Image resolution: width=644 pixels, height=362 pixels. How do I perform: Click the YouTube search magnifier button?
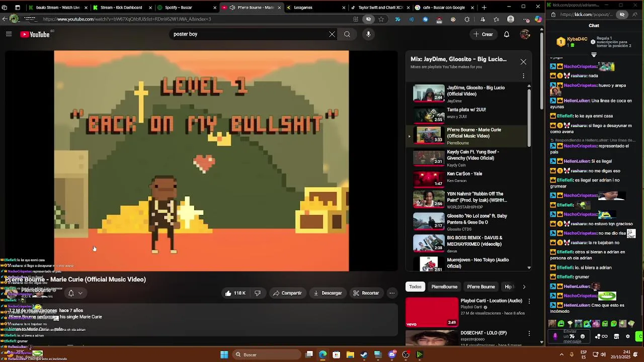coord(347,34)
